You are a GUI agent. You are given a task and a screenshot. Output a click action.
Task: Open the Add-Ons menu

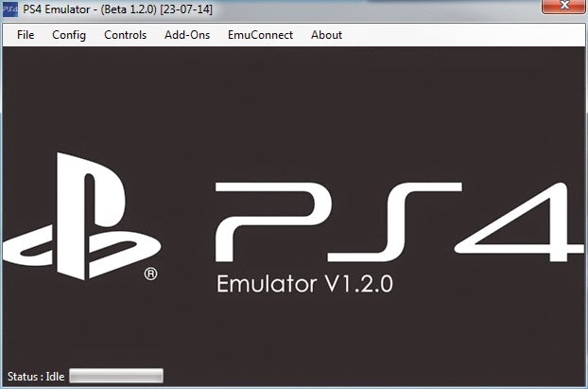pos(187,35)
